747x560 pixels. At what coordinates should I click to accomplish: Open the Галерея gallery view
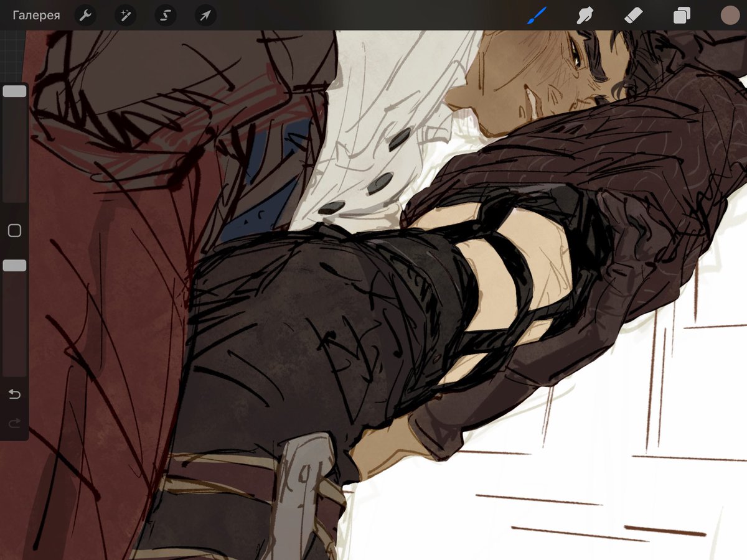click(x=36, y=16)
